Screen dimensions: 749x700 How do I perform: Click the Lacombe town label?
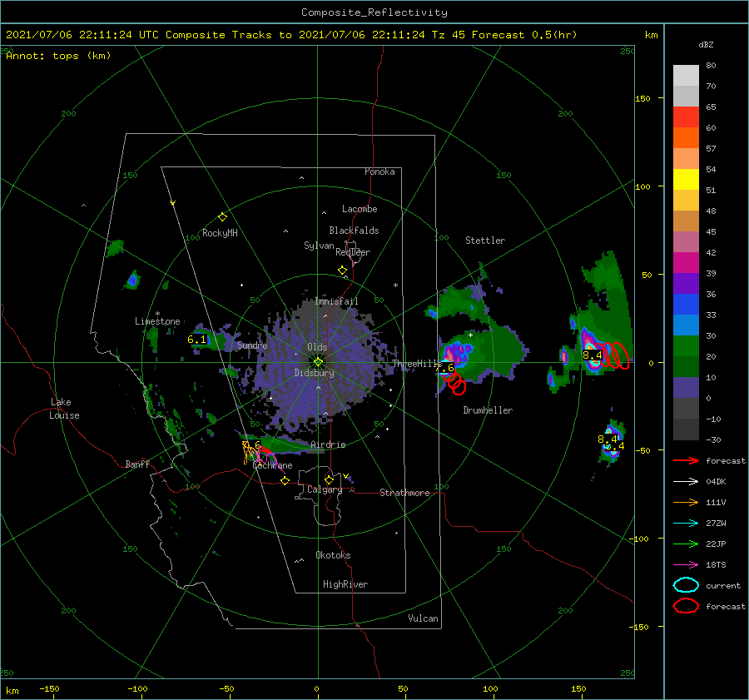coord(360,209)
